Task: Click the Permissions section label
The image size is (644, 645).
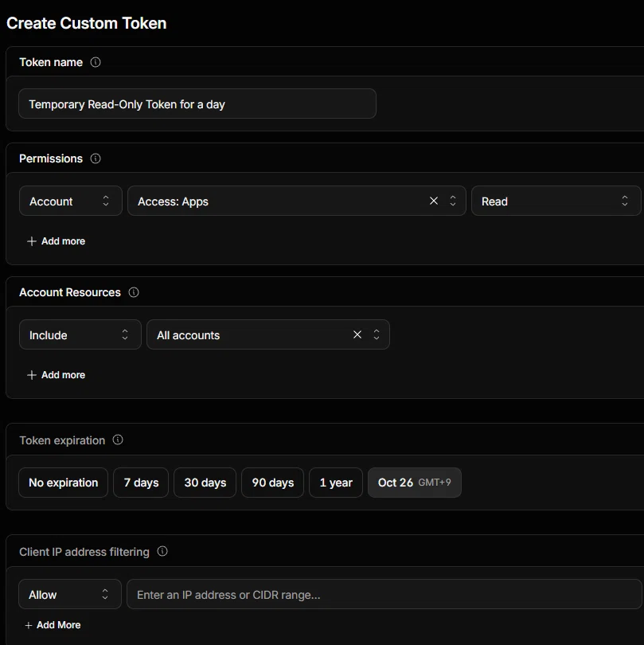Action: [51, 158]
